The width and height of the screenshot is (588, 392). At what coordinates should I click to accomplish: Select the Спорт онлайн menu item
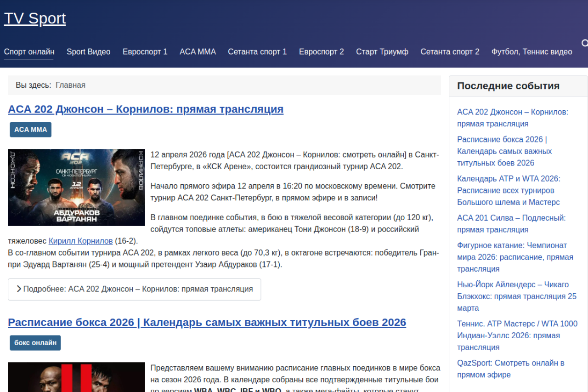[29, 52]
